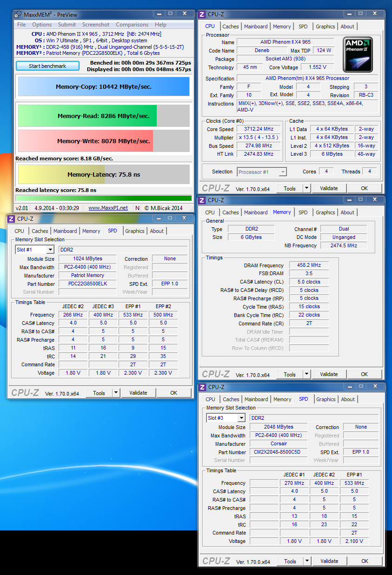This screenshot has width=392, height=575.
Task: Click the Core Speed value 3712.24 MHz
Action: point(259,129)
